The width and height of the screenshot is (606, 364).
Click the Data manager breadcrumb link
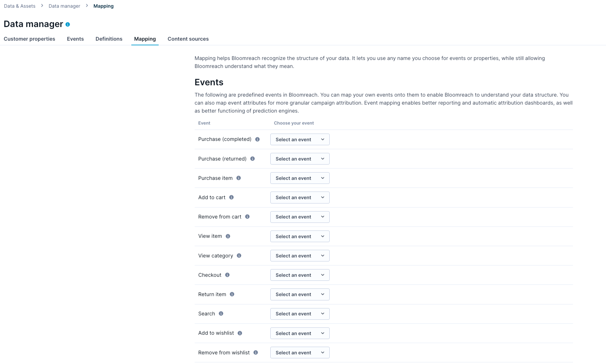tap(64, 6)
